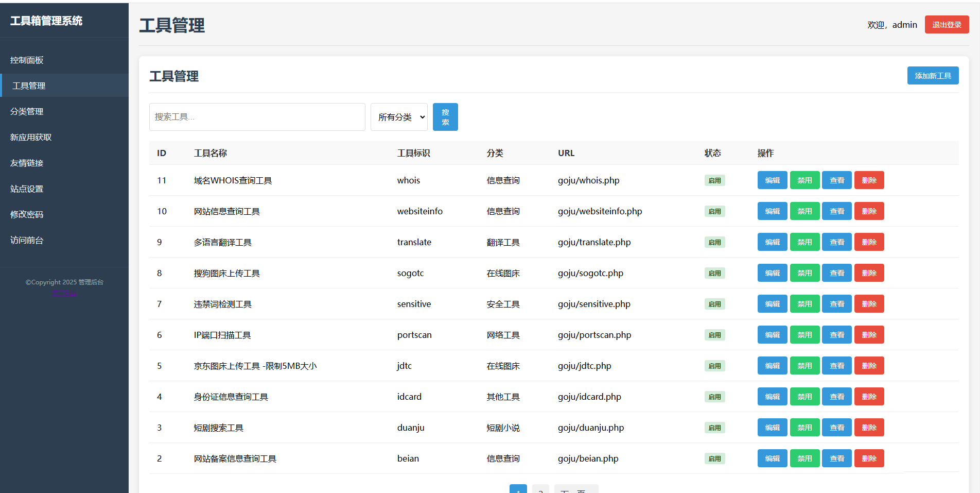Open the 分类管理 sidebar section

tap(27, 111)
